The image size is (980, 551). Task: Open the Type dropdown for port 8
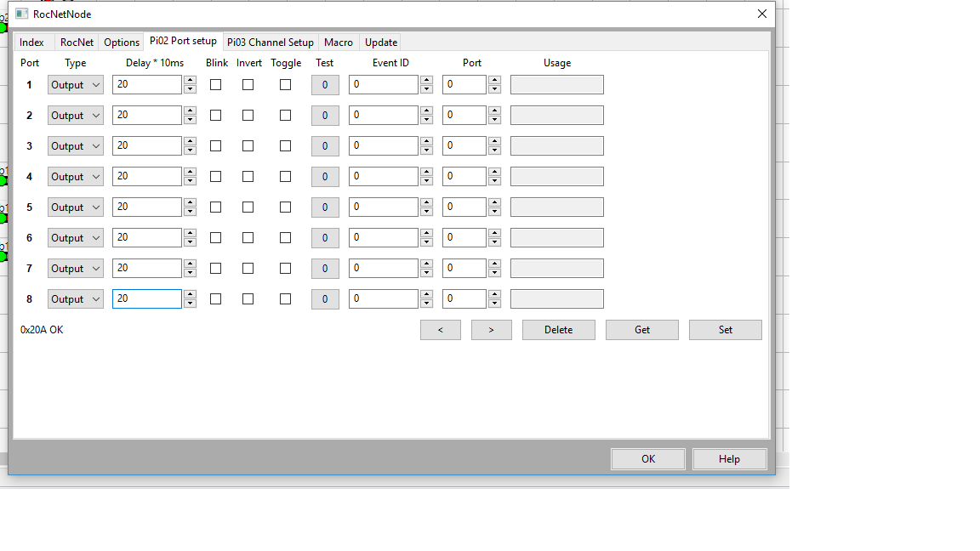tap(76, 299)
